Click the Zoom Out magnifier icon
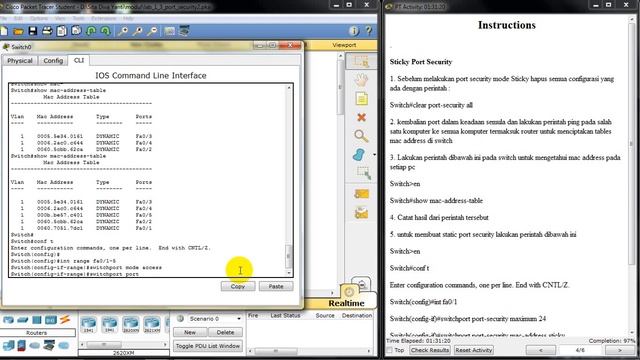Screen dimensions: 640x360 tap(152, 31)
